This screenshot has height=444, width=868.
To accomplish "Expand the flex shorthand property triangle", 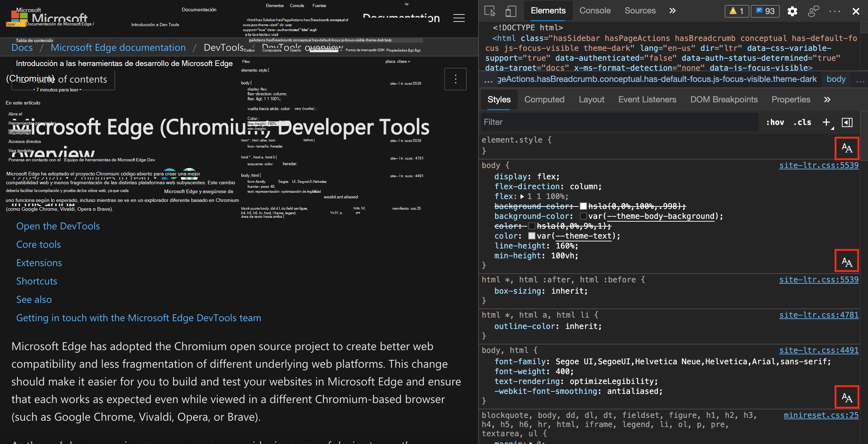I will [522, 197].
